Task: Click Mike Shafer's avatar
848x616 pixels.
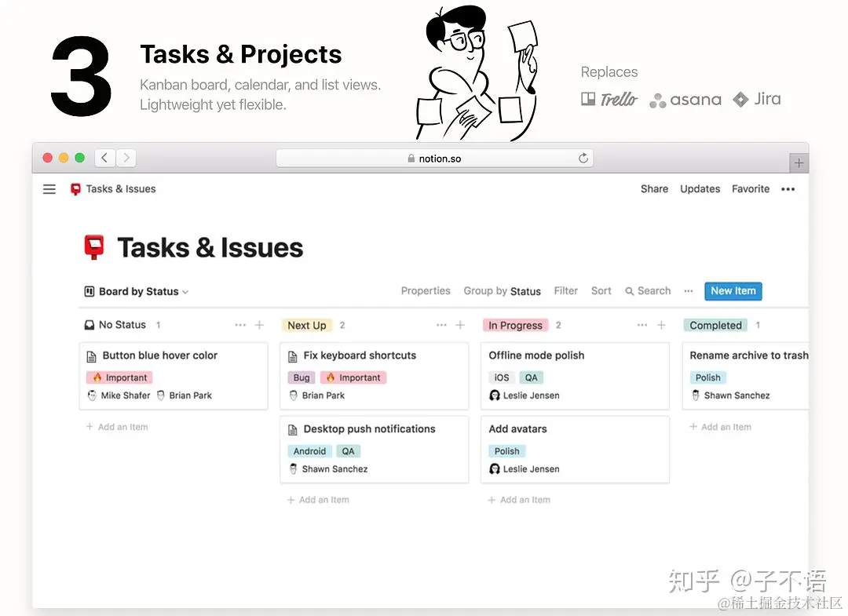Action: pos(92,395)
